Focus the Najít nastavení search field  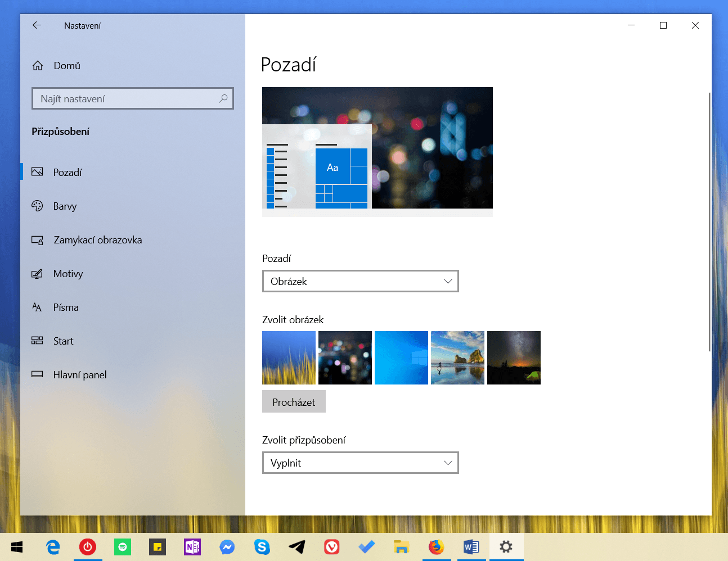[x=133, y=98]
